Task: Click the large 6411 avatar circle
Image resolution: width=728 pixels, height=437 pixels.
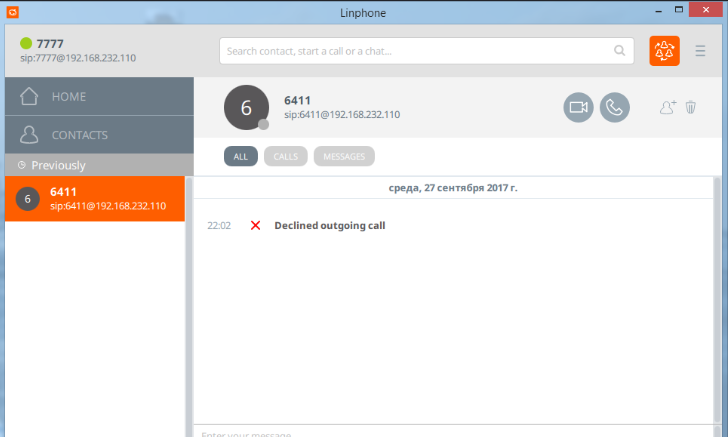Action: [247, 107]
